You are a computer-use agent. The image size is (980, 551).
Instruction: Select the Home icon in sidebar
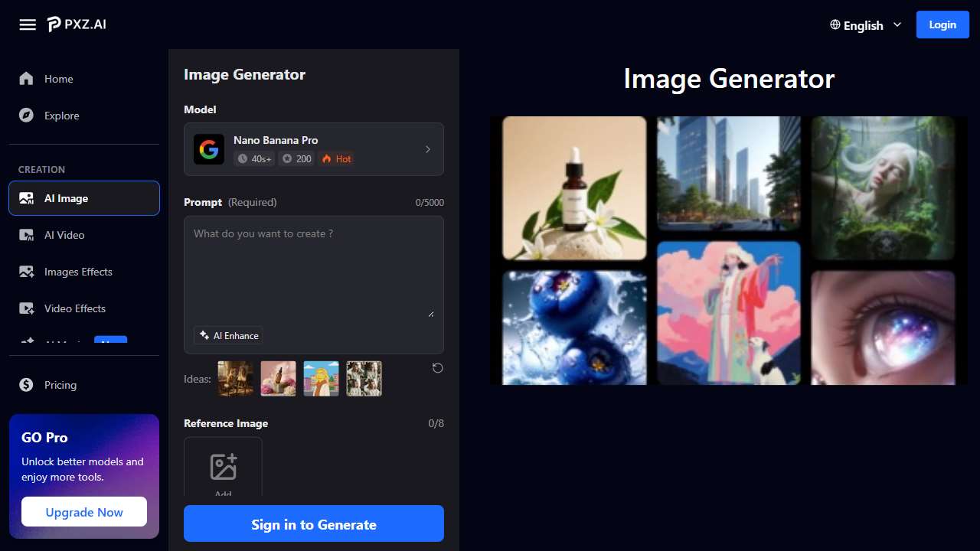(25, 79)
